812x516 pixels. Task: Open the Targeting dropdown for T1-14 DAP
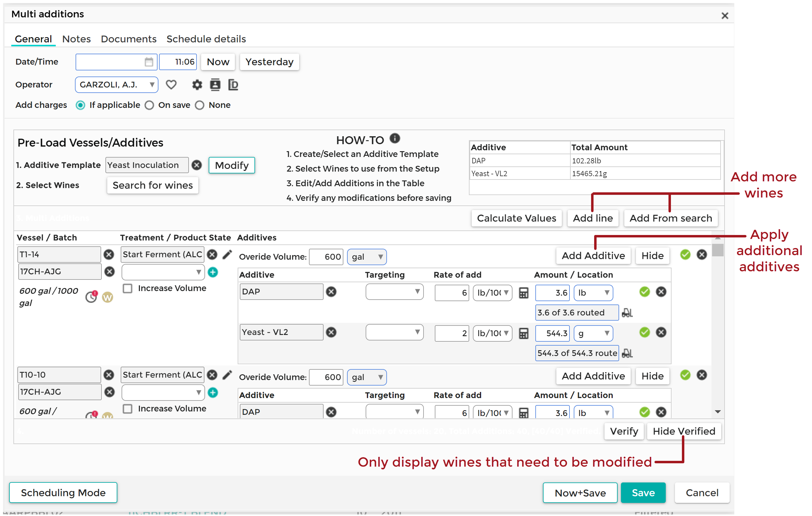(395, 292)
